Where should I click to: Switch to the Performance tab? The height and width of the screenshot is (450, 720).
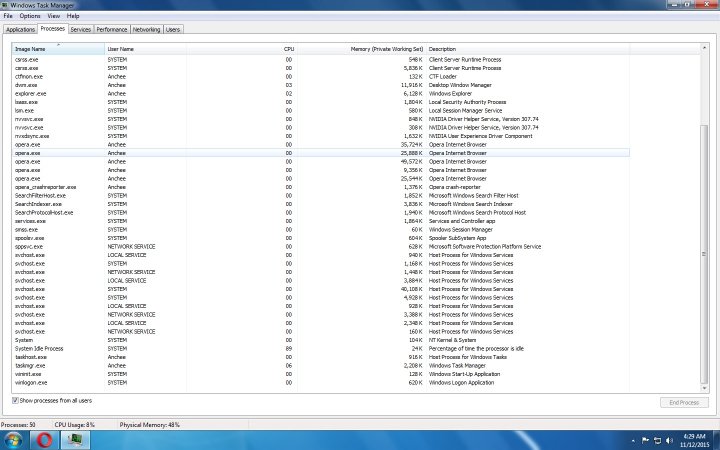coord(112,29)
